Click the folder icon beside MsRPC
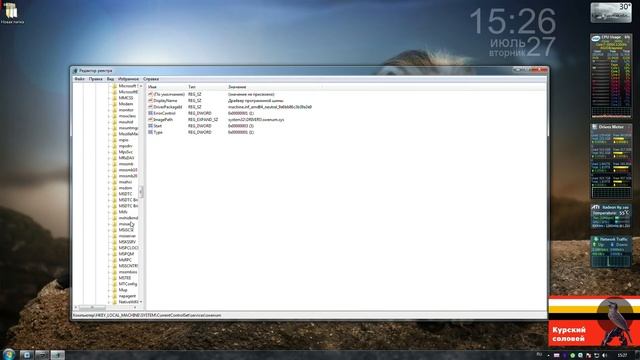Image resolution: width=640 pixels, height=360 pixels. 115,260
